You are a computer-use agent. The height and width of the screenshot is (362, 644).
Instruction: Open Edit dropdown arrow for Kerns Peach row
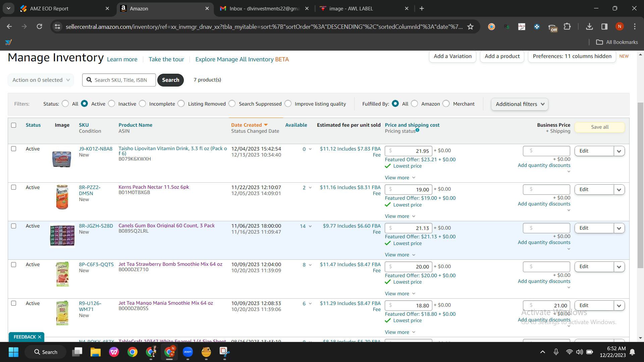pyautogui.click(x=619, y=189)
